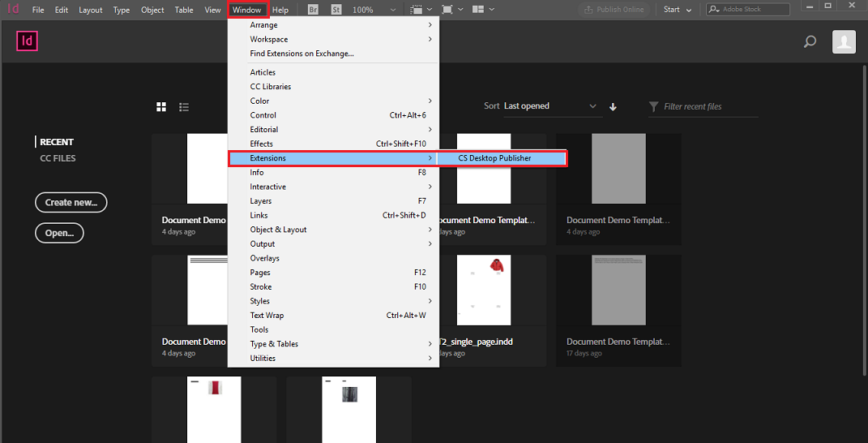868x443 pixels.
Task: Click the Open... button
Action: [59, 233]
